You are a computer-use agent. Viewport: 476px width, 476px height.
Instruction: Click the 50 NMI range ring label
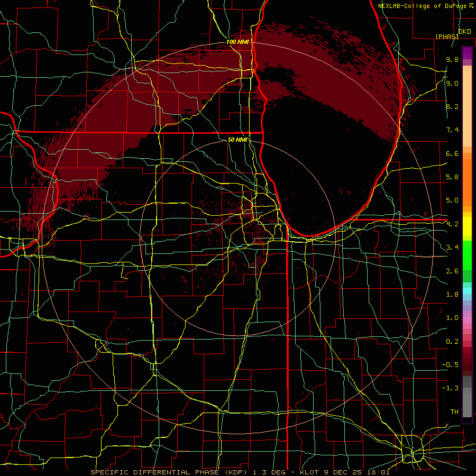[x=237, y=140]
